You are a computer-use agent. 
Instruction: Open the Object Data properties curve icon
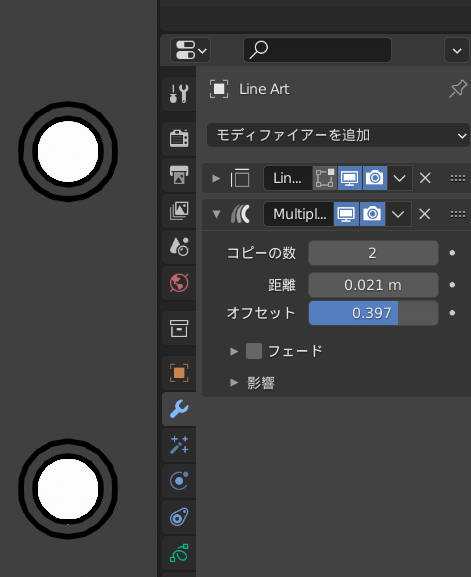click(179, 553)
